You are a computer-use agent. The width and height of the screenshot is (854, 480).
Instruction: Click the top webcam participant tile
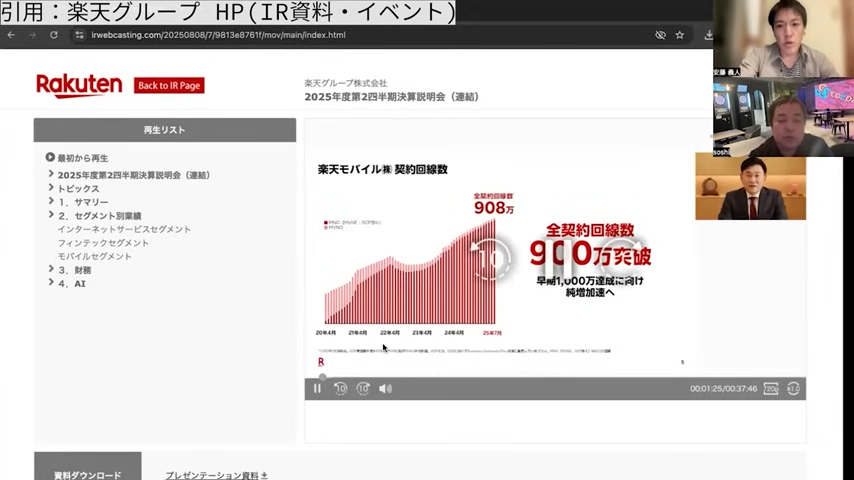pos(783,38)
